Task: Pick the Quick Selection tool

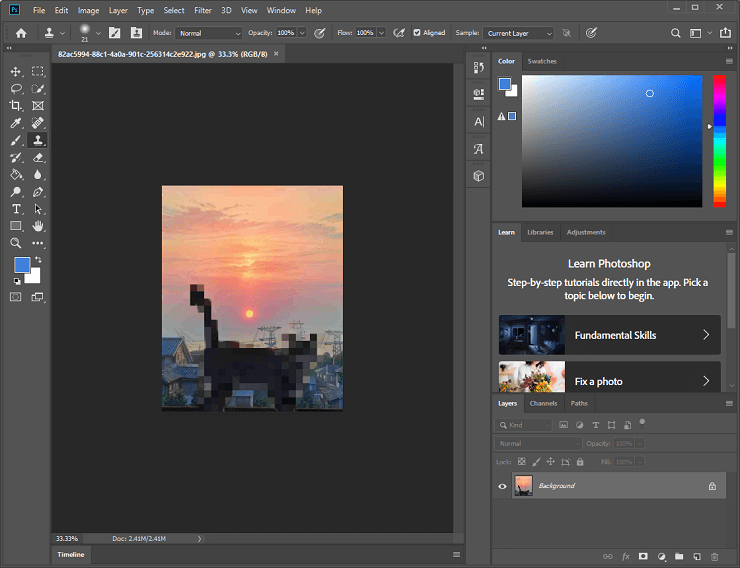Action: pyautogui.click(x=38, y=89)
